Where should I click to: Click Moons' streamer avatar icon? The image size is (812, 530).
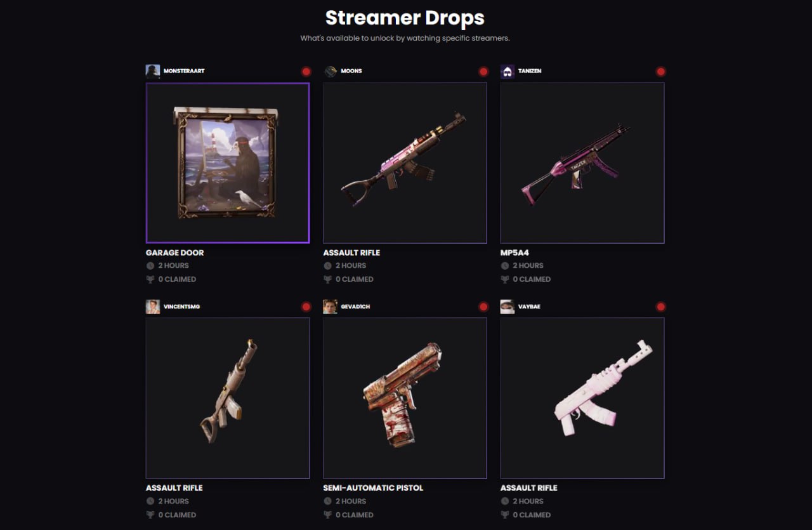tap(330, 71)
